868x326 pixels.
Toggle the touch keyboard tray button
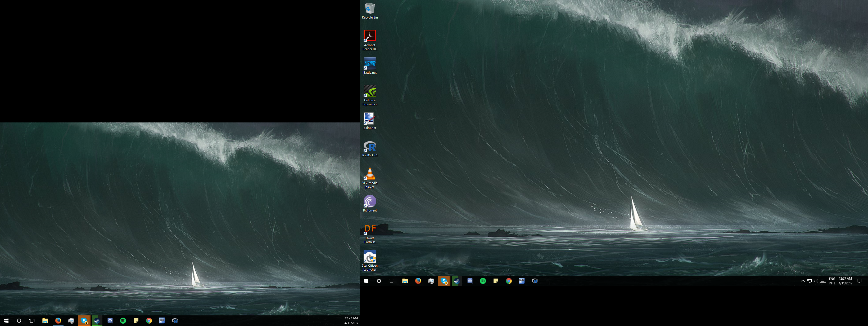(823, 281)
